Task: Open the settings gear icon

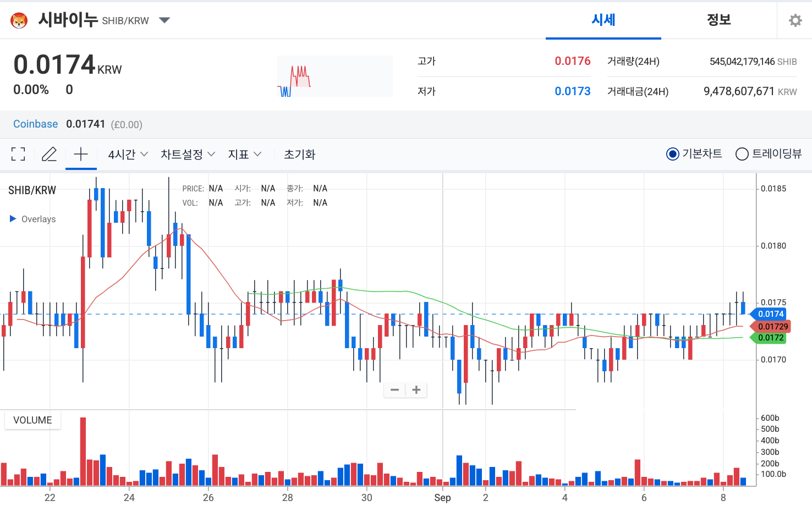Action: point(795,20)
